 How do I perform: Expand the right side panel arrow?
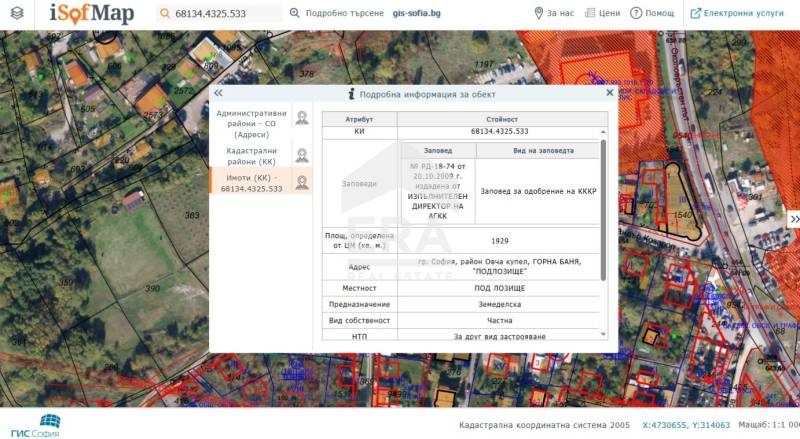point(794,219)
